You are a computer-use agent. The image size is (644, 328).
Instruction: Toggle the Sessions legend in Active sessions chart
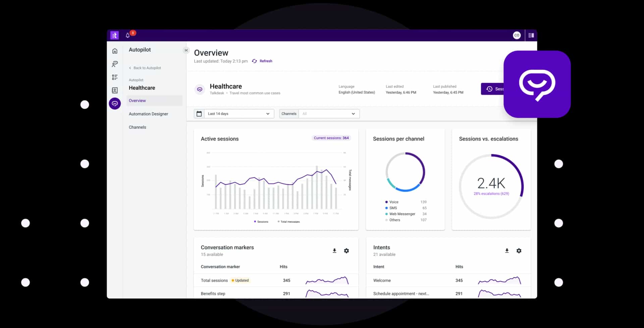click(x=261, y=222)
